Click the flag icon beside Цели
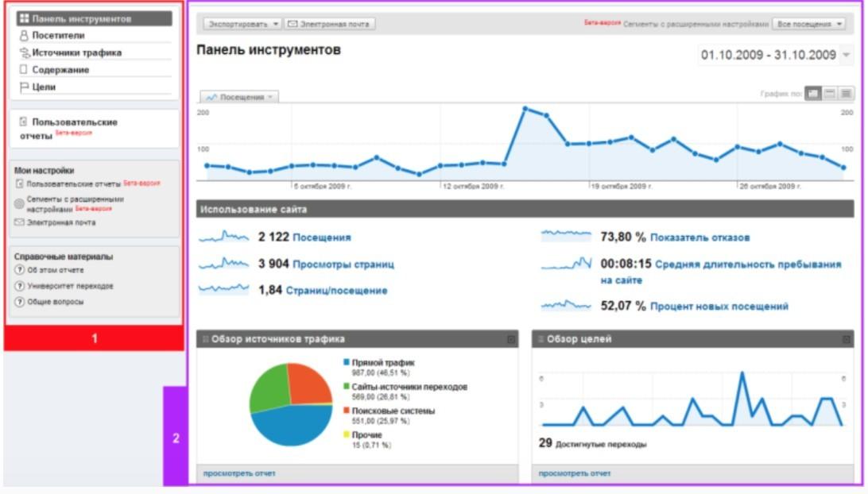The image size is (868, 494). point(24,87)
